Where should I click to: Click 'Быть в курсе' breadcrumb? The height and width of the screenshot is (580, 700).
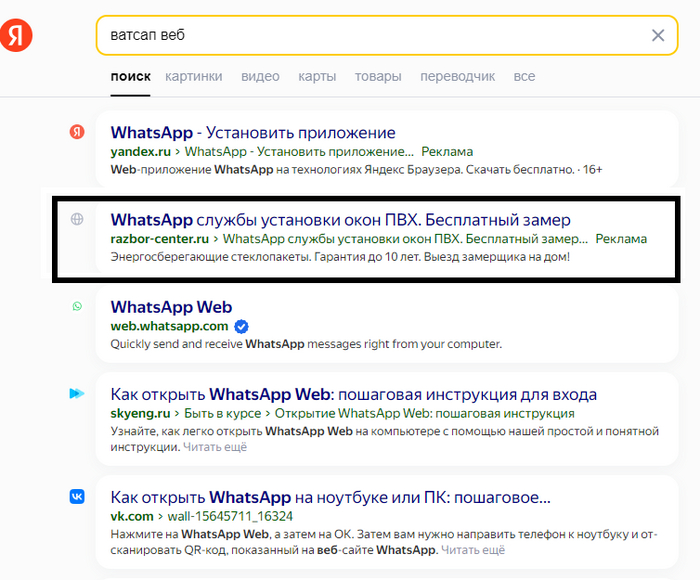[x=222, y=413]
